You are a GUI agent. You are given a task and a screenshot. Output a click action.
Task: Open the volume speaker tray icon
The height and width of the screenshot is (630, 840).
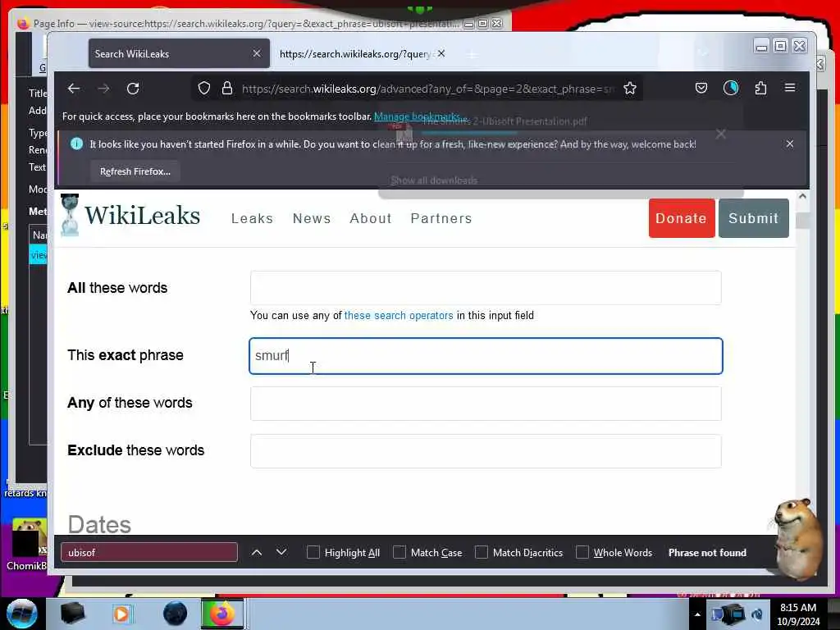pyautogui.click(x=757, y=614)
